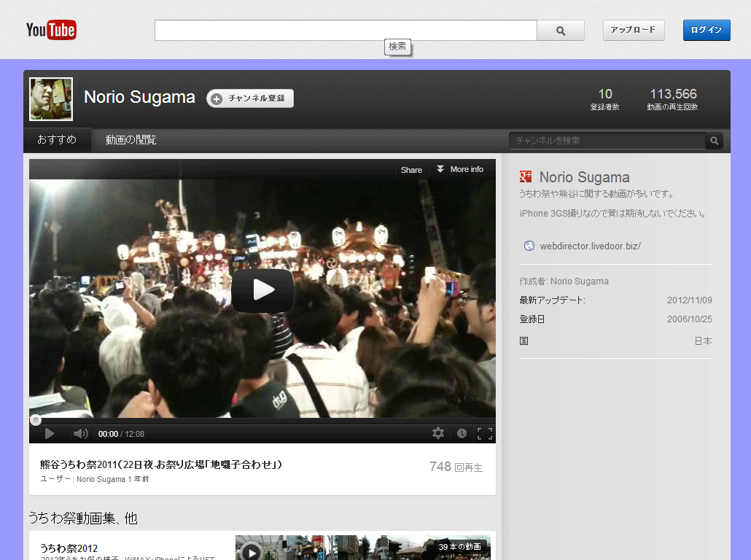Open the うちわ祭2012 playlist title
Screen dimensions: 751x560
pos(69,548)
